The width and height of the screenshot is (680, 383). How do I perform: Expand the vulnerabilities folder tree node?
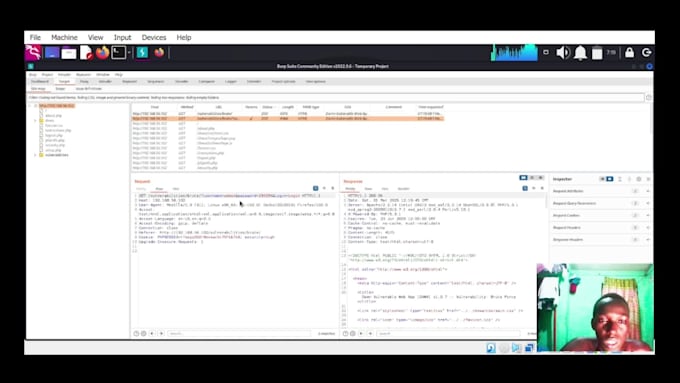(x=35, y=155)
